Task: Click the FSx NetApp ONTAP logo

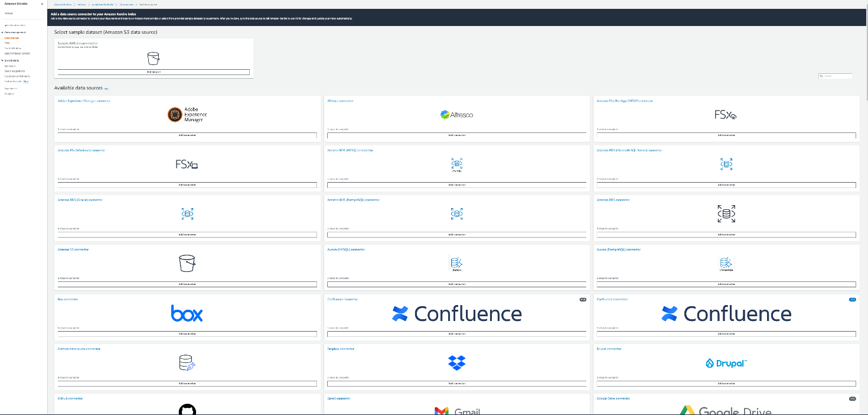Action: pos(726,115)
